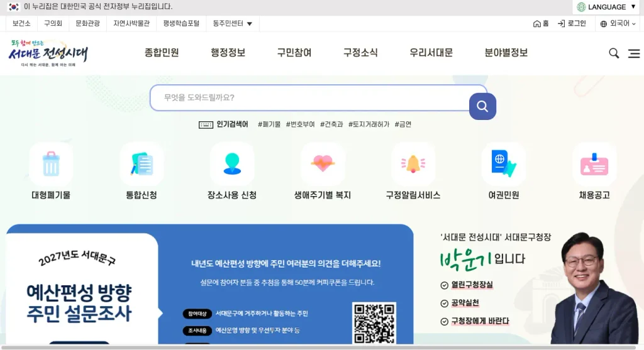Viewport: 644px width, 350px height.
Task: Click the text 서대문구에 거주하거나 활동하는 주민
Action: (262, 314)
